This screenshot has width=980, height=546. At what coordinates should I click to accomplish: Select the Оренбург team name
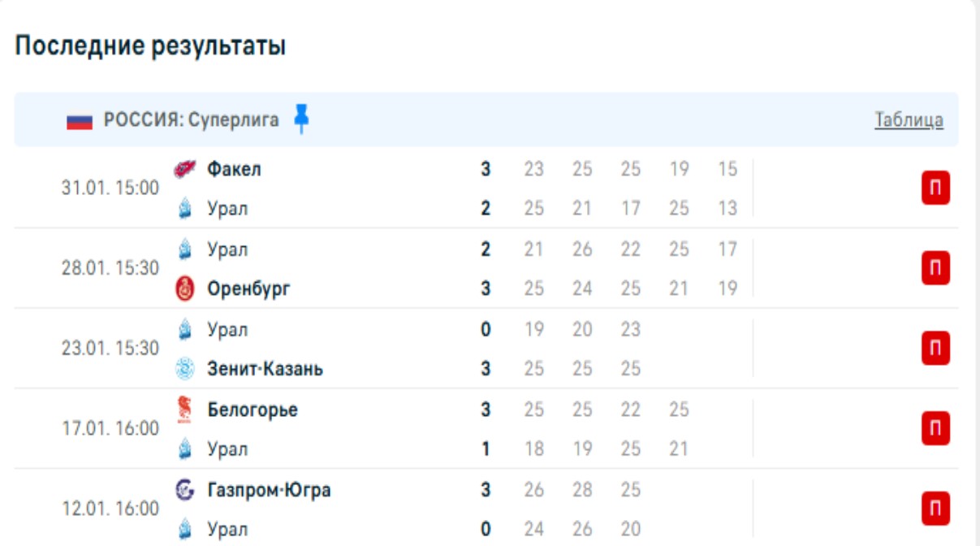point(248,288)
